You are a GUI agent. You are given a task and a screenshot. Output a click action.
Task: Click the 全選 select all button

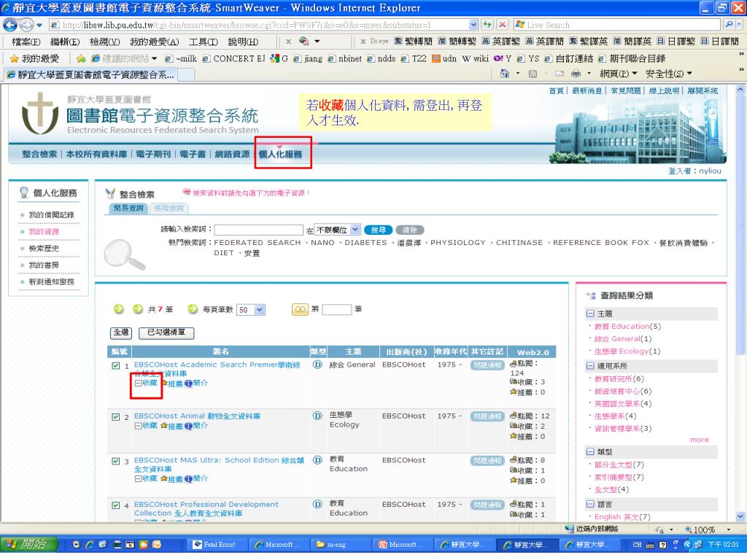coord(121,332)
